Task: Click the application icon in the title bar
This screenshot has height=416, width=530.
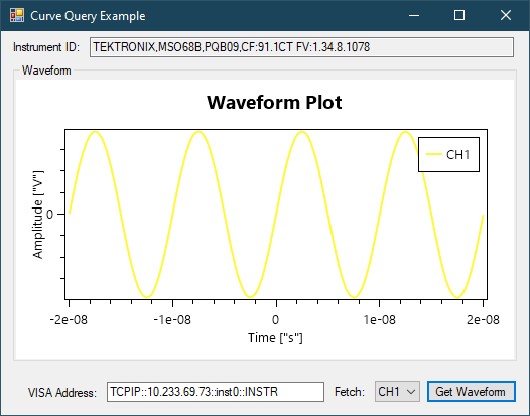Action: 17,16
